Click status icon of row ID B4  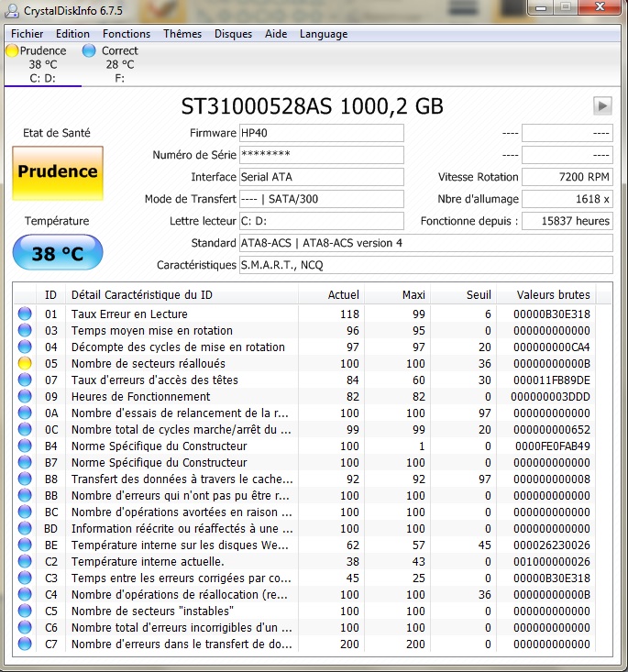click(x=25, y=446)
